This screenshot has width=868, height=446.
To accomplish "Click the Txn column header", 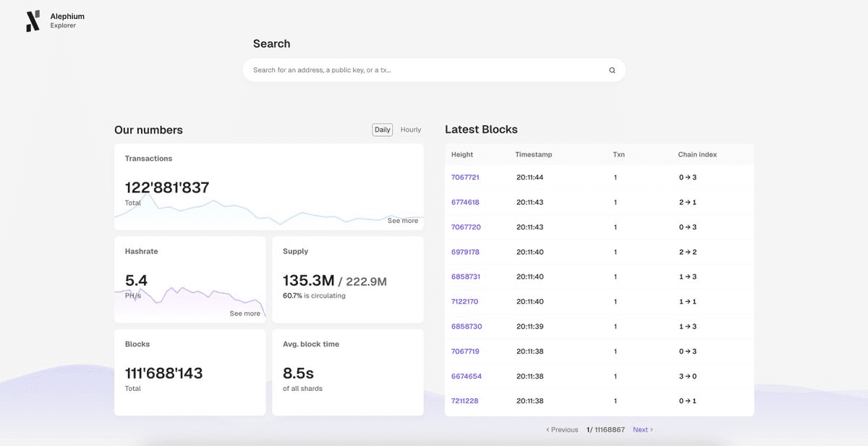I will tap(618, 155).
